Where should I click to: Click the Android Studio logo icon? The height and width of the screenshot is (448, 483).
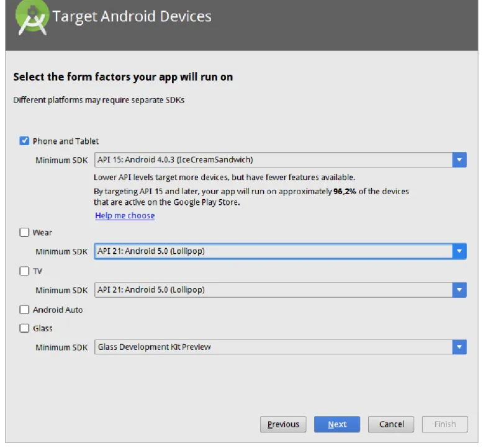coord(32,17)
